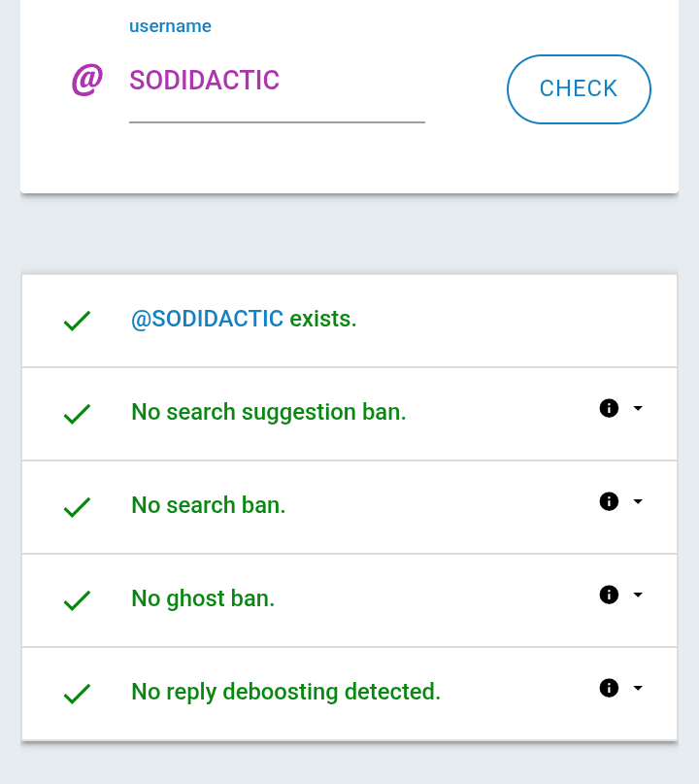Open the @SODIDACTIC profile link
699x784 pixels.
tap(207, 319)
